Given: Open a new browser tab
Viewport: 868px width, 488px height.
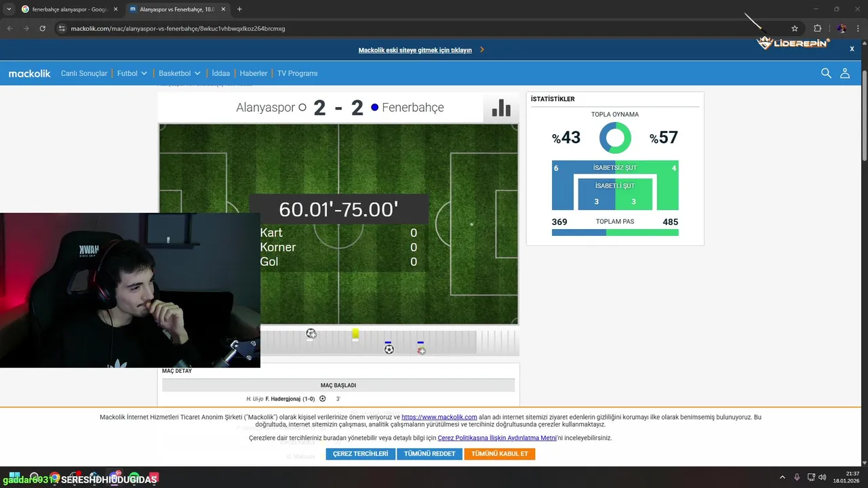Looking at the screenshot, I should (x=239, y=9).
